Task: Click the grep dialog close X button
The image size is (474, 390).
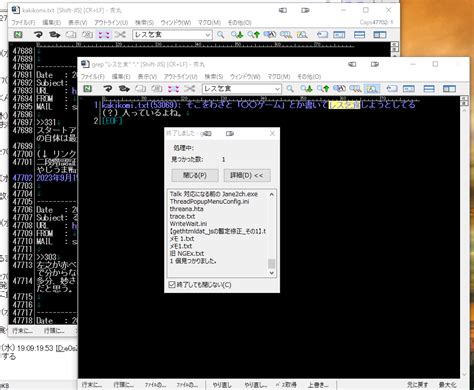Action: 272,133
